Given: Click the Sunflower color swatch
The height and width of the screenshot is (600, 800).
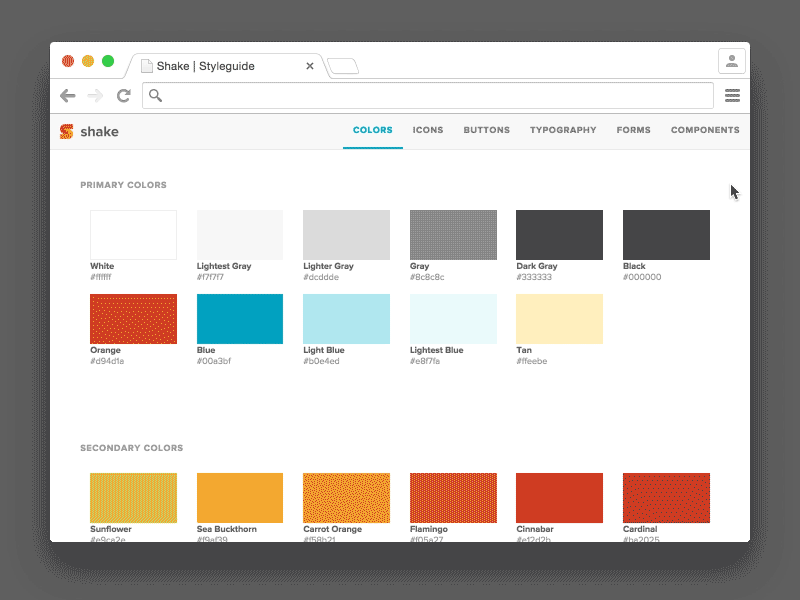Looking at the screenshot, I should (x=133, y=497).
